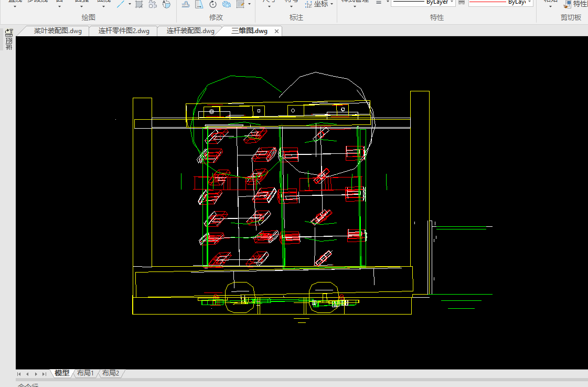The width and height of the screenshot is (588, 387).
Task: Click the left yellow wheel circle in drawing
Action: pos(240,297)
